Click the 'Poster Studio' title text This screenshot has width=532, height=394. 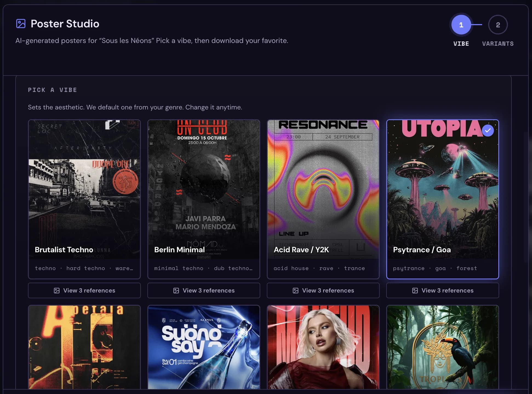click(x=65, y=24)
